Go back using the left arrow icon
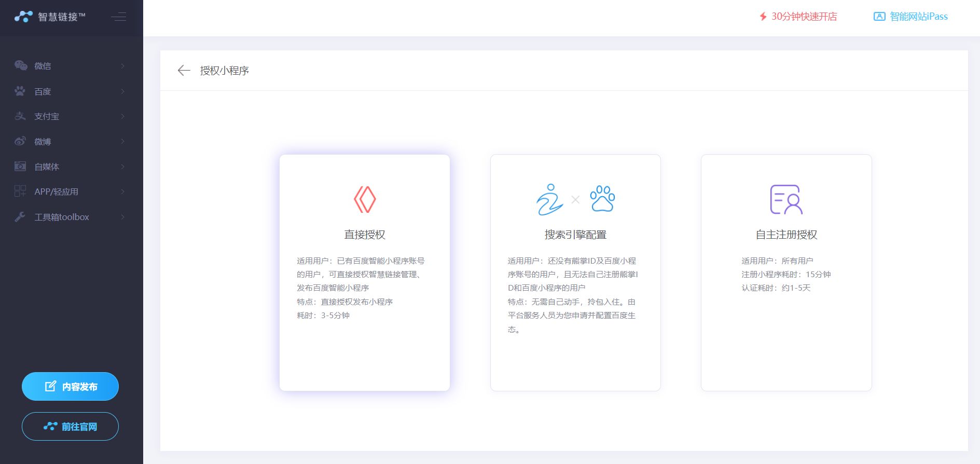Image resolution: width=980 pixels, height=464 pixels. pyautogui.click(x=184, y=71)
